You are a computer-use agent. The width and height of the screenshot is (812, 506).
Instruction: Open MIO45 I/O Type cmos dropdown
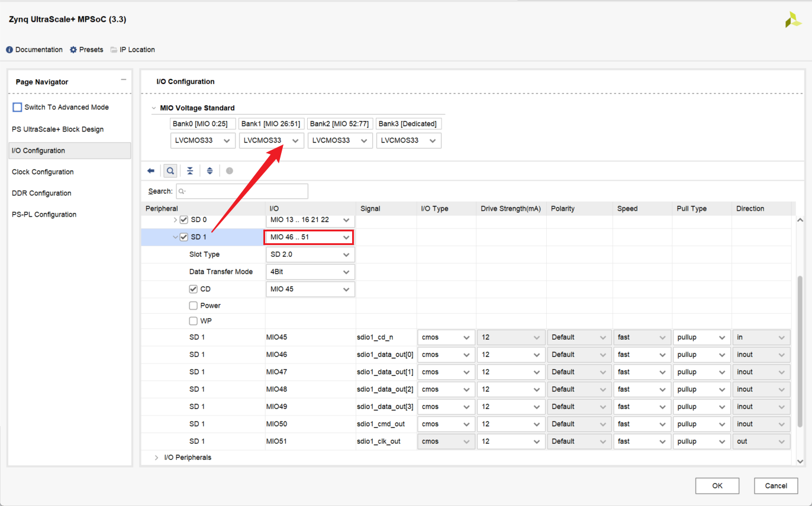coord(446,337)
